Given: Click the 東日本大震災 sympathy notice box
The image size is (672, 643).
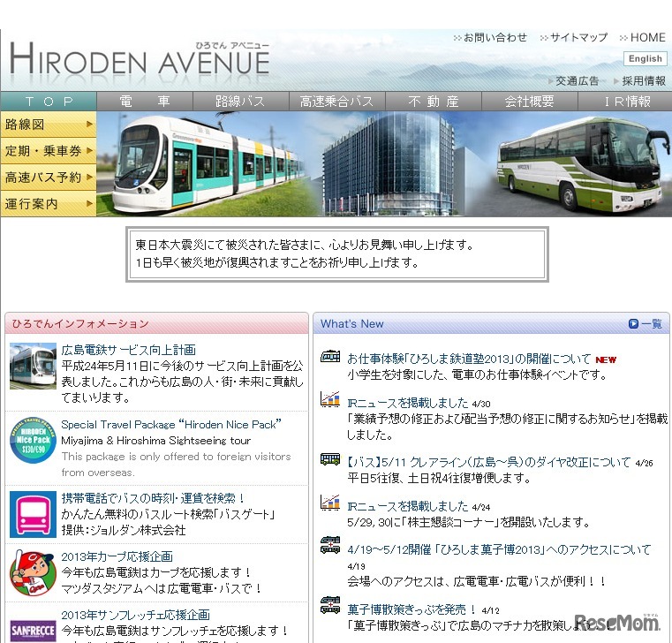Looking at the screenshot, I should click(x=337, y=254).
